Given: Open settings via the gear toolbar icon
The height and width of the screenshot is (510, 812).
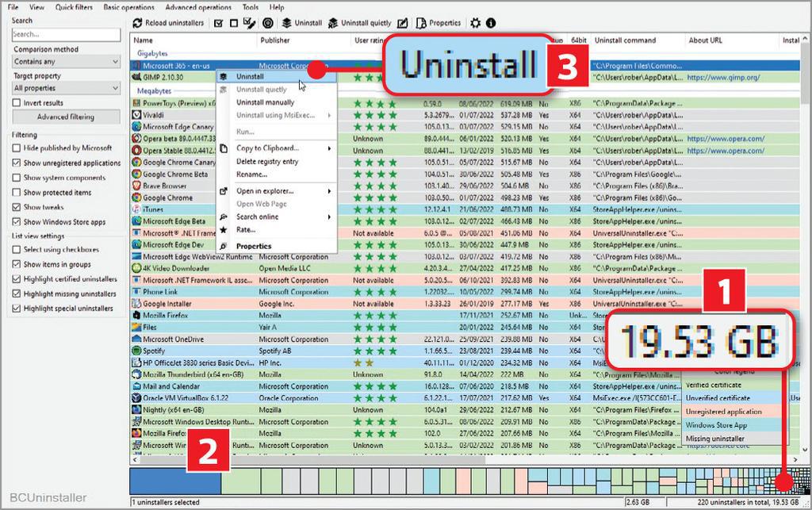Looking at the screenshot, I should 476,23.
